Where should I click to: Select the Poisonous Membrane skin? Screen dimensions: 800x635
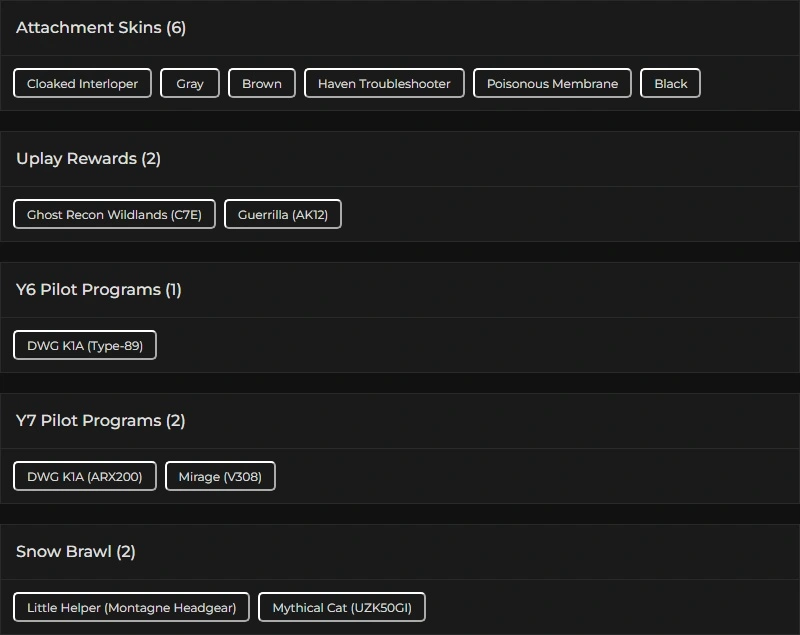552,83
